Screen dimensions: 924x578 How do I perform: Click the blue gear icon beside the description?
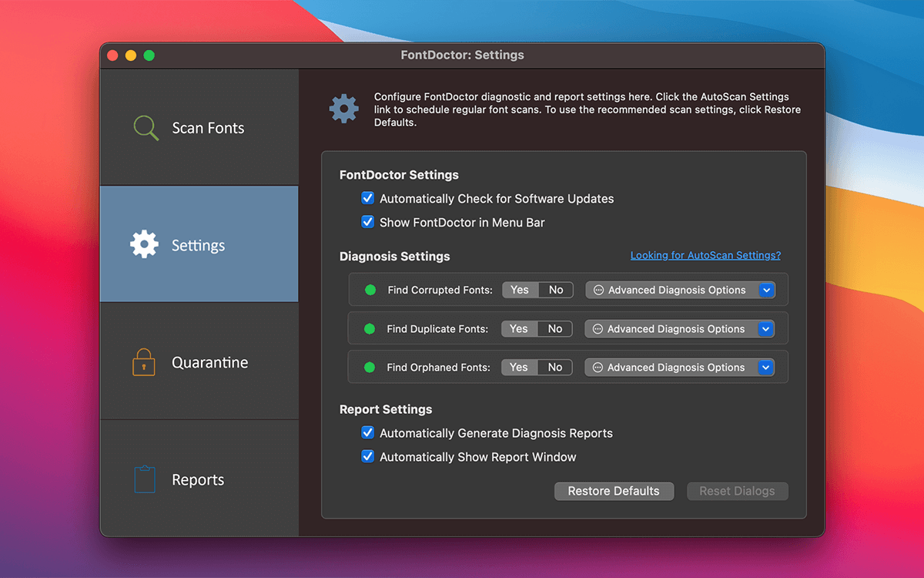click(344, 109)
